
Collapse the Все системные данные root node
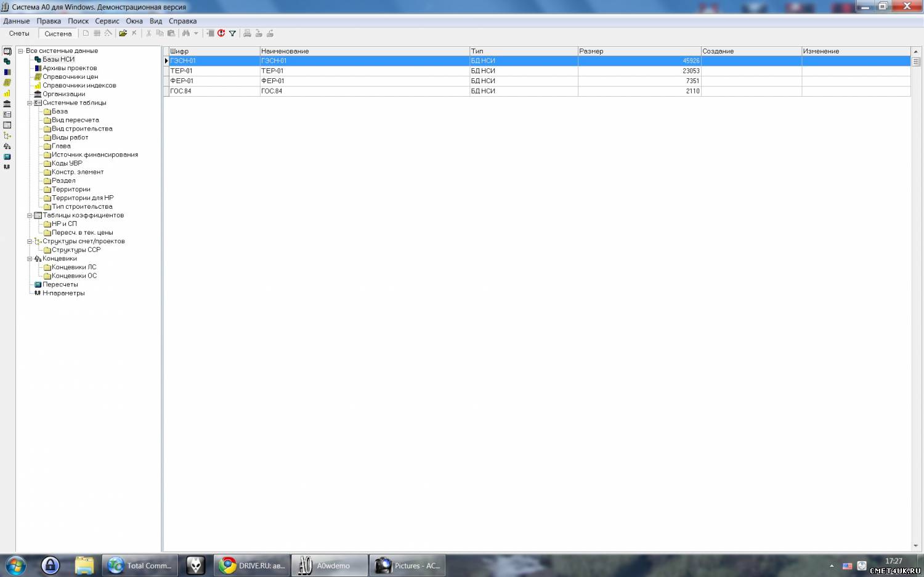pyautogui.click(x=20, y=51)
